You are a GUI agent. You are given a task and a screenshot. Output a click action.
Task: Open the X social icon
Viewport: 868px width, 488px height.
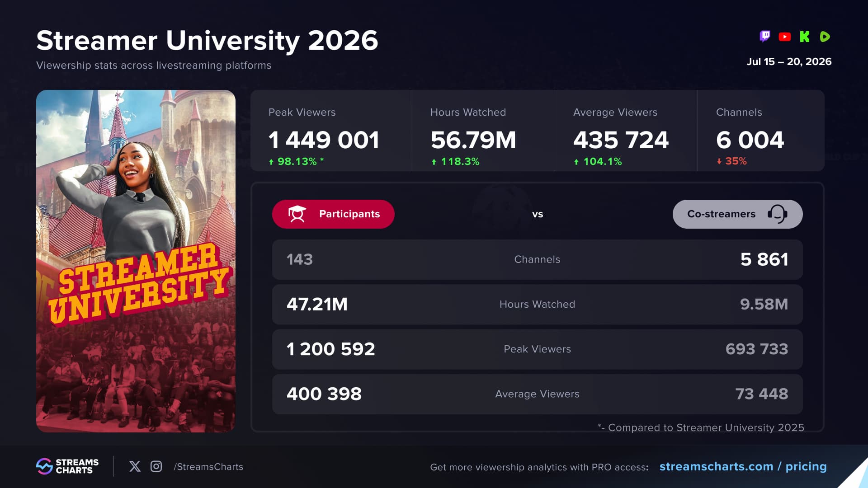click(x=135, y=466)
